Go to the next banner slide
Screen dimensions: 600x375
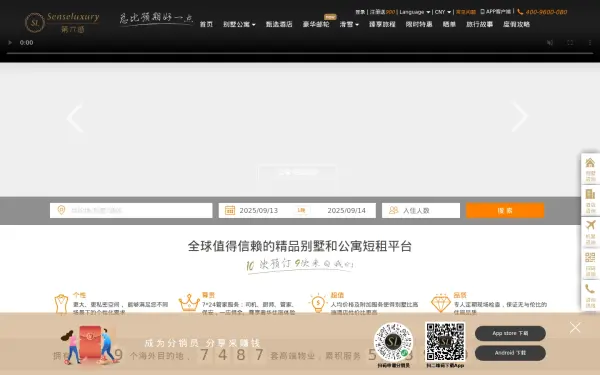[x=520, y=117]
